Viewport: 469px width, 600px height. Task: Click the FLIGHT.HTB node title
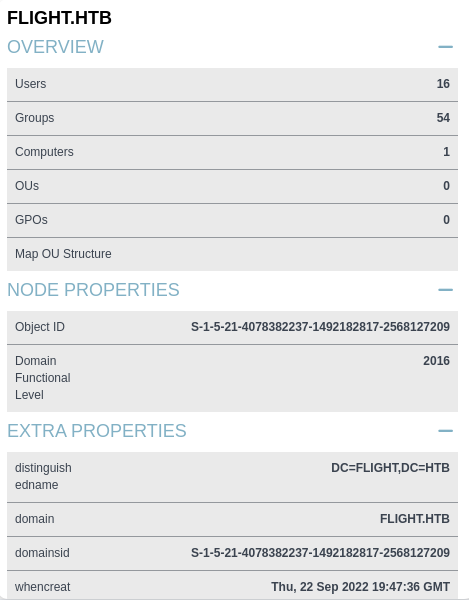click(x=59, y=18)
